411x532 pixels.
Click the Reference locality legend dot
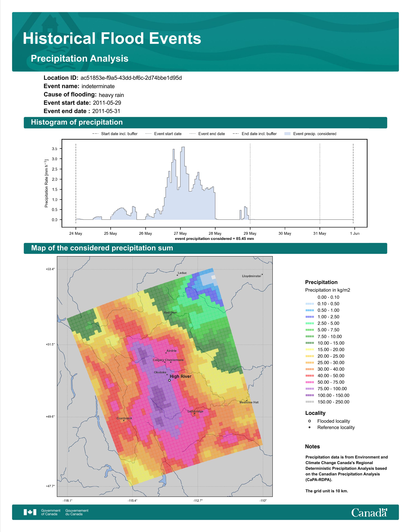click(309, 427)
